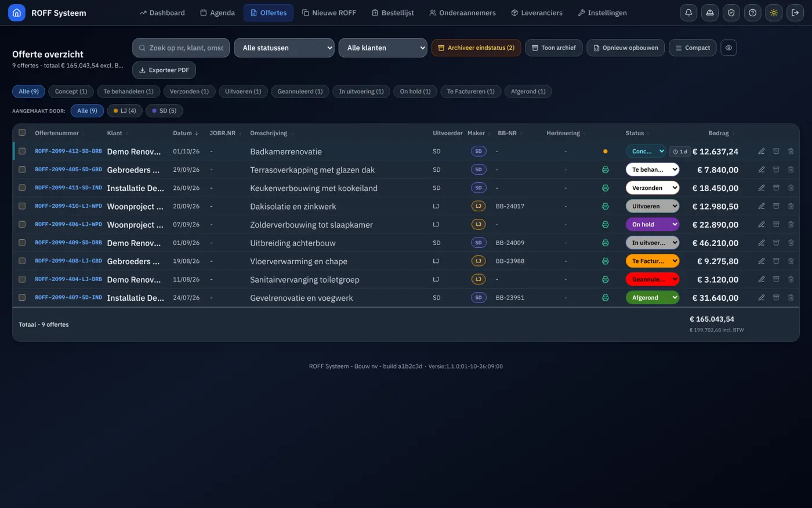Tick the checkbox for ROFF-2099-405-SD-GBD
The width and height of the screenshot is (812, 508).
(x=22, y=170)
